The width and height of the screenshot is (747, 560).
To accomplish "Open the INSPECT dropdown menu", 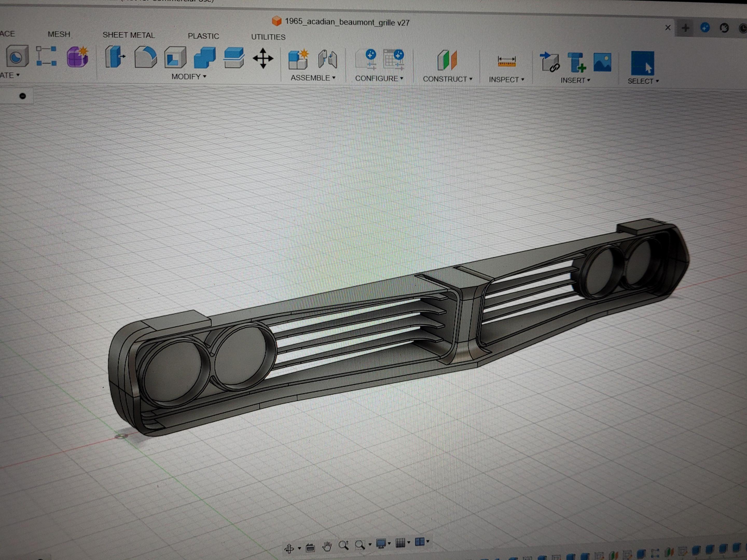I will (506, 80).
